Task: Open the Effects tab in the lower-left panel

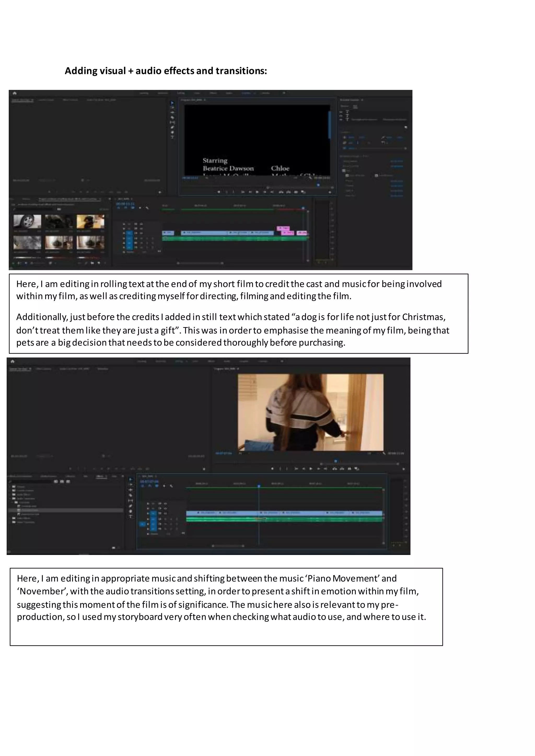Action: (100, 476)
